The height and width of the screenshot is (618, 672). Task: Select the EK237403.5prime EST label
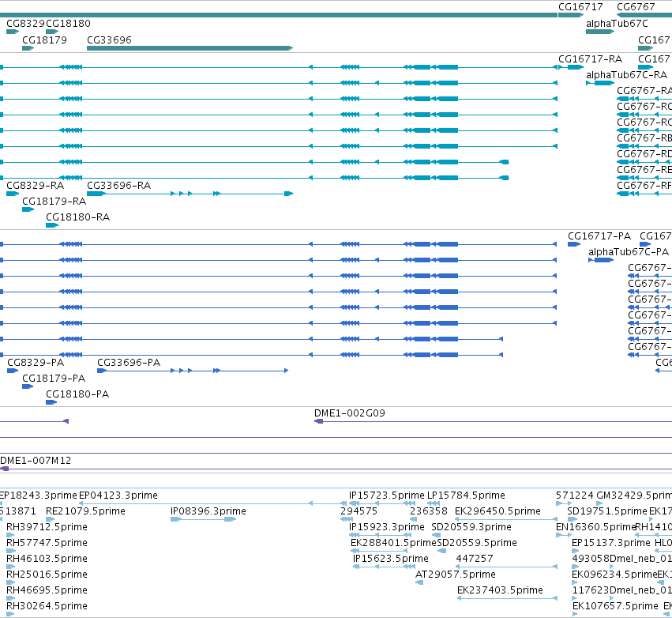click(x=500, y=590)
